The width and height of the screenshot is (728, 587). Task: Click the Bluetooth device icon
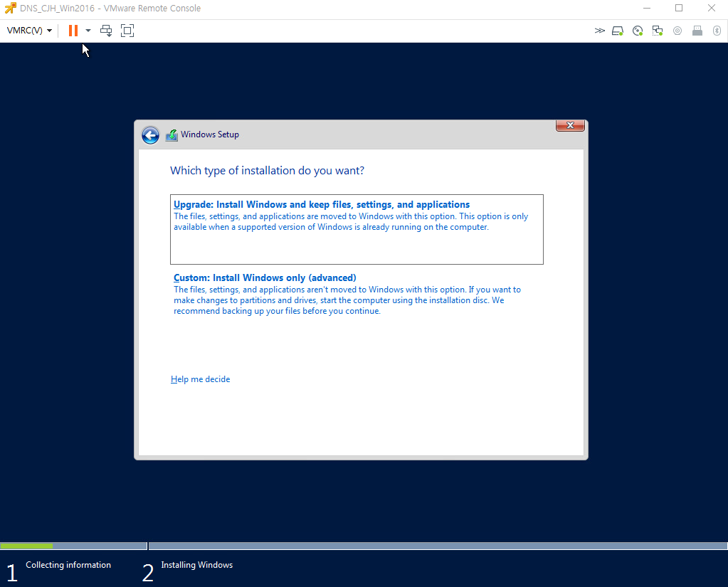pyautogui.click(x=717, y=31)
